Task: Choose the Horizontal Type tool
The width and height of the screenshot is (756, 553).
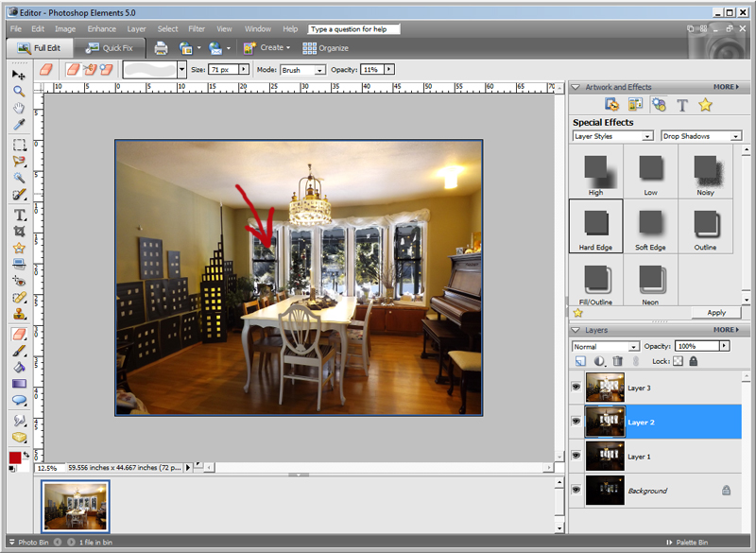Action: pyautogui.click(x=19, y=215)
